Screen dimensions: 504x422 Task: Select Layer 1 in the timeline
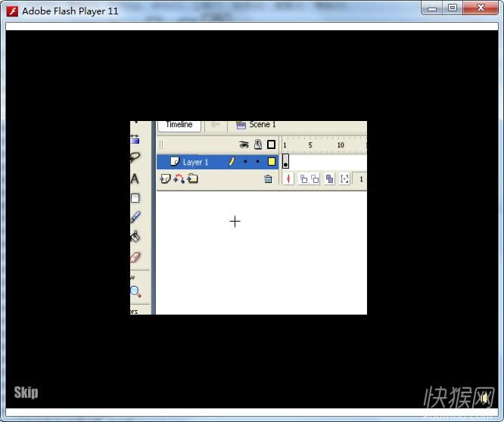coord(195,162)
